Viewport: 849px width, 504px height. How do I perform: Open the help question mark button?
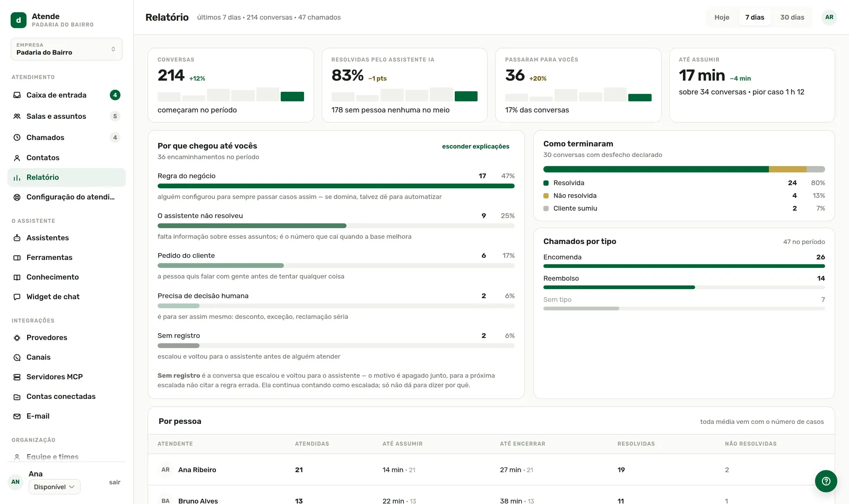[x=826, y=481]
